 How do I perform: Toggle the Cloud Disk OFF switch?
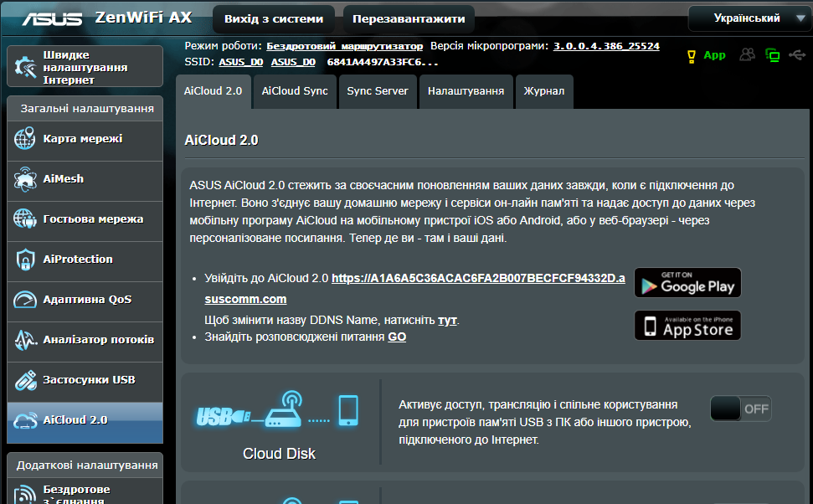[740, 409]
